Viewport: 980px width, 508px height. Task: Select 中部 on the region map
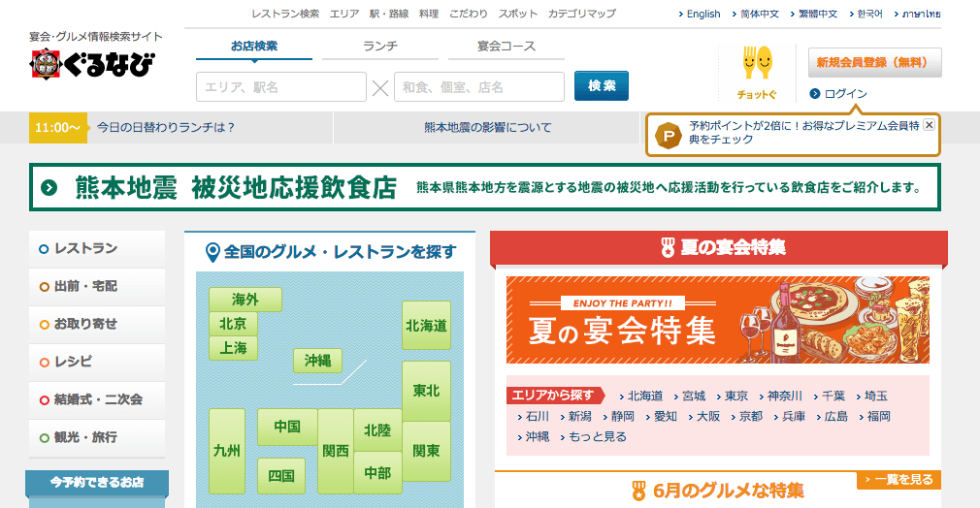tap(377, 473)
